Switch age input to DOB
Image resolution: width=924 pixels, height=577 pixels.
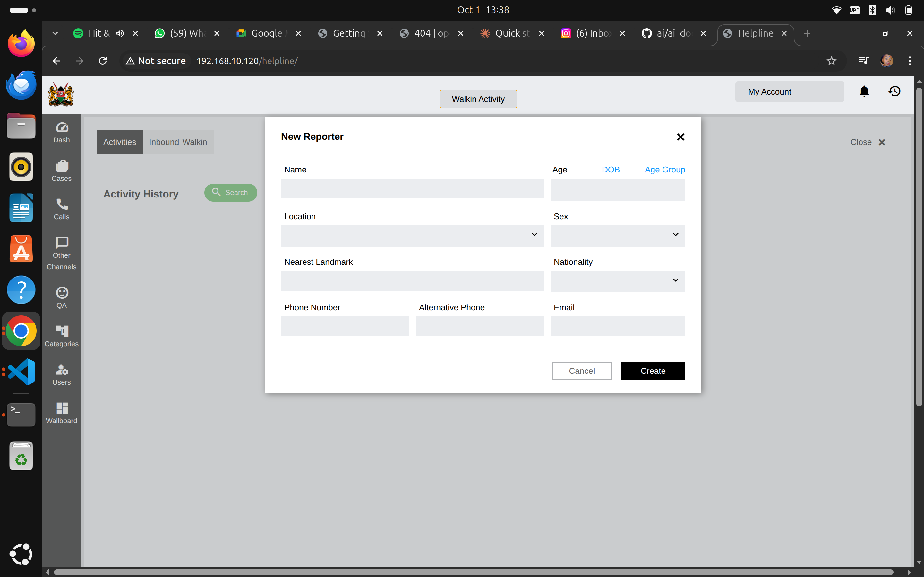(611, 170)
